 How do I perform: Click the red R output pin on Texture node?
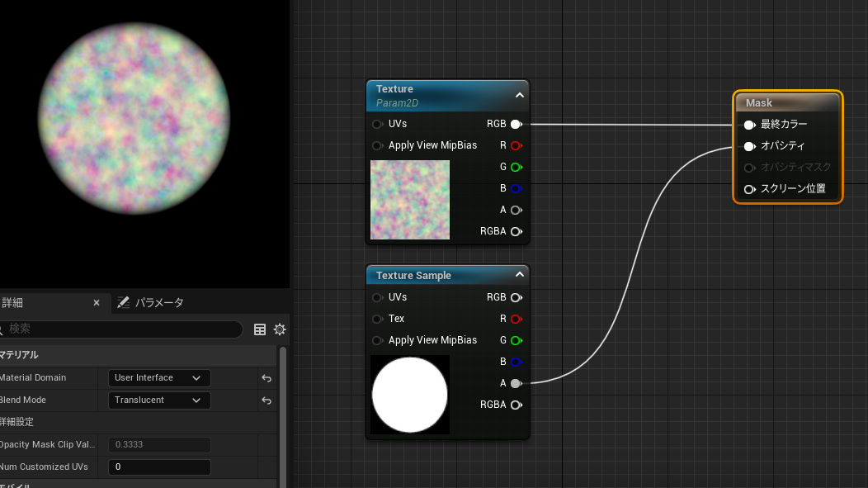point(516,145)
